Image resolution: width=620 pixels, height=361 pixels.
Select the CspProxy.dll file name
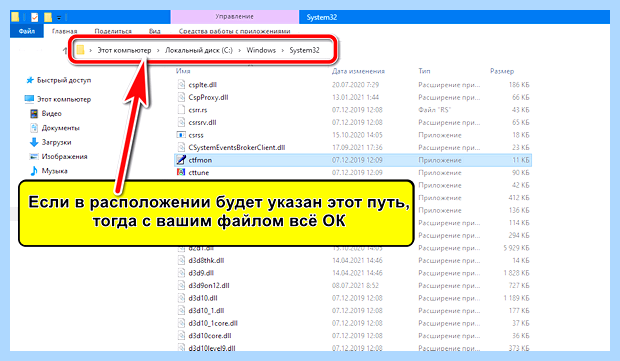point(208,97)
